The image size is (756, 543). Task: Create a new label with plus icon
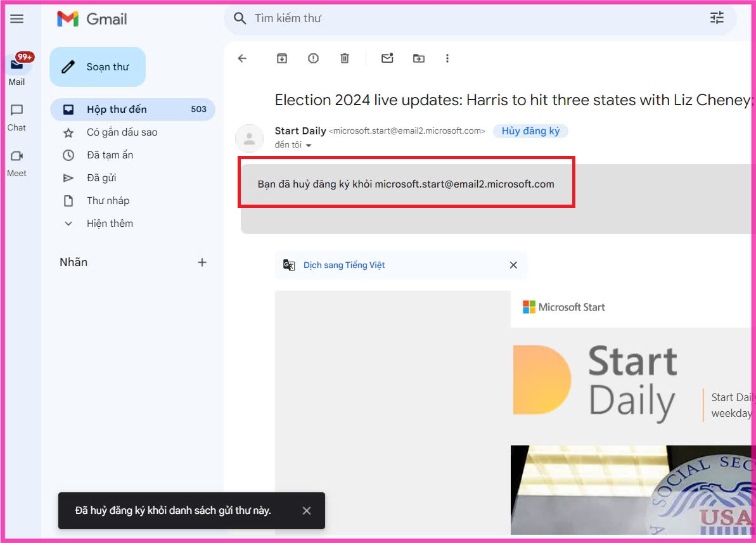[x=202, y=262]
